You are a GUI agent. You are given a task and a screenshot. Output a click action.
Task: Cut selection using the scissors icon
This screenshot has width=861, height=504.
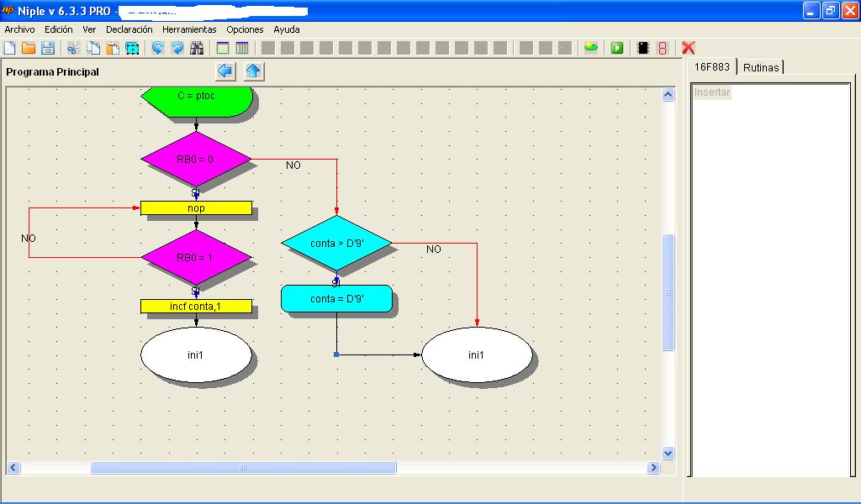[73, 48]
